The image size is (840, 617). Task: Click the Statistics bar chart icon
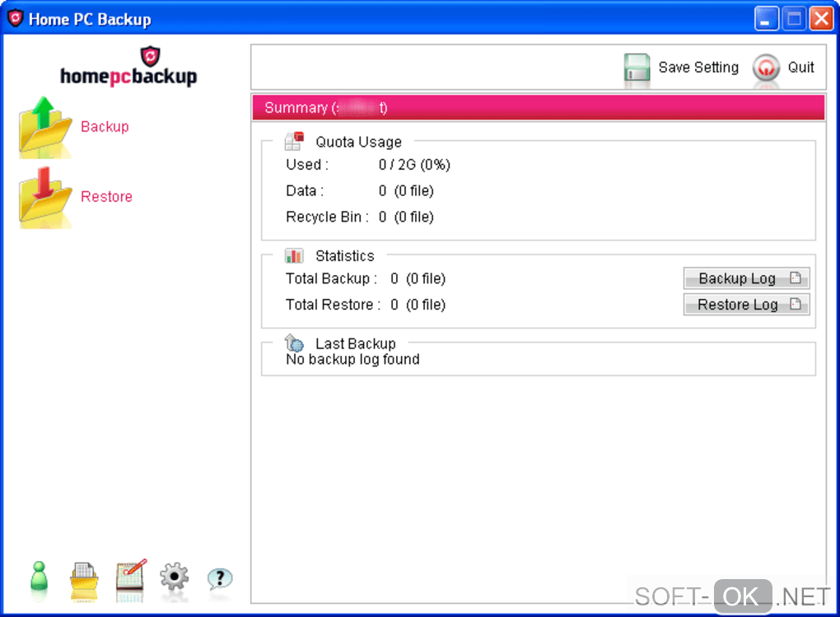(x=294, y=255)
